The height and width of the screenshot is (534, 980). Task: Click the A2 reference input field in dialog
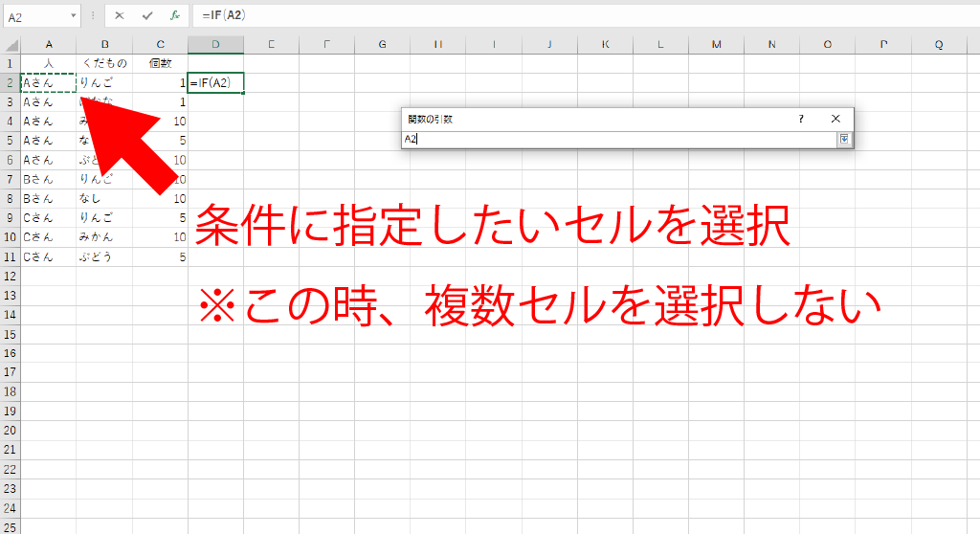[x=617, y=140]
